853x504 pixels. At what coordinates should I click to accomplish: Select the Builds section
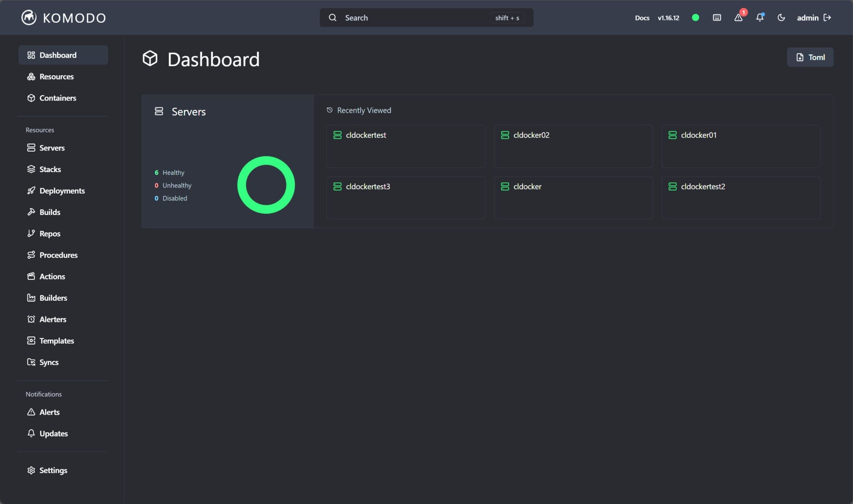(x=49, y=212)
